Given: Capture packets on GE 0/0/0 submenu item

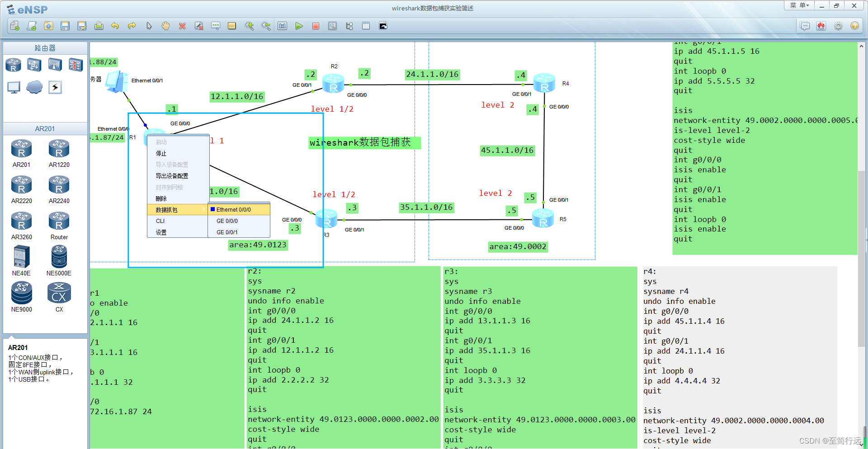Looking at the screenshot, I should tap(239, 221).
